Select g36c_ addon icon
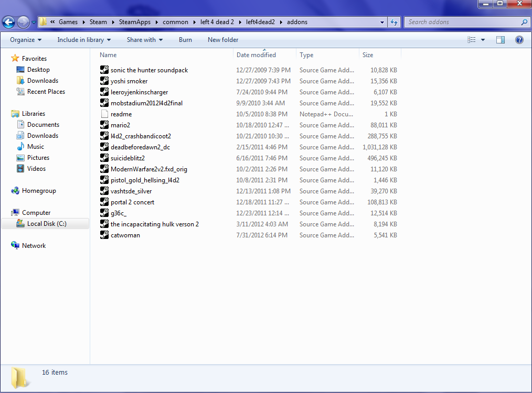The height and width of the screenshot is (393, 532). [x=104, y=213]
